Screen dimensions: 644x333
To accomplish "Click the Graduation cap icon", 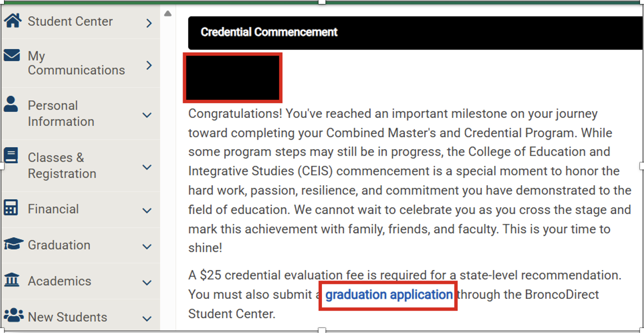I will click(13, 244).
